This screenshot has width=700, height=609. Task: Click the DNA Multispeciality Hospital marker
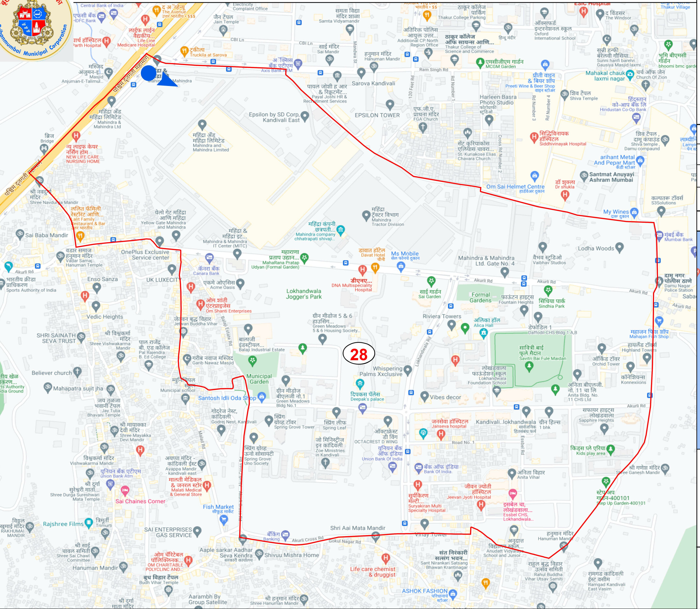click(362, 270)
